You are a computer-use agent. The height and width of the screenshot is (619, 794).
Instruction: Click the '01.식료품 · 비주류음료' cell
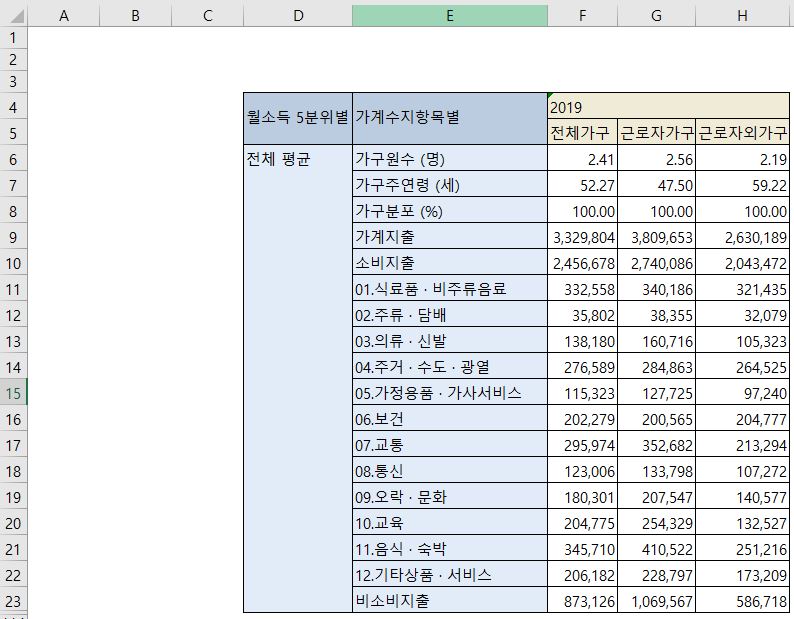[450, 288]
